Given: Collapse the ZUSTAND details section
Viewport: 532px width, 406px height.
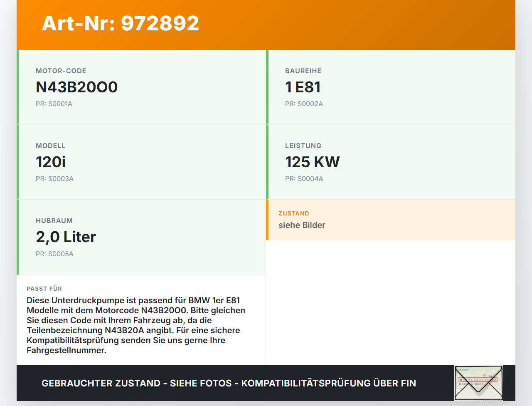Looking at the screenshot, I should 293,213.
